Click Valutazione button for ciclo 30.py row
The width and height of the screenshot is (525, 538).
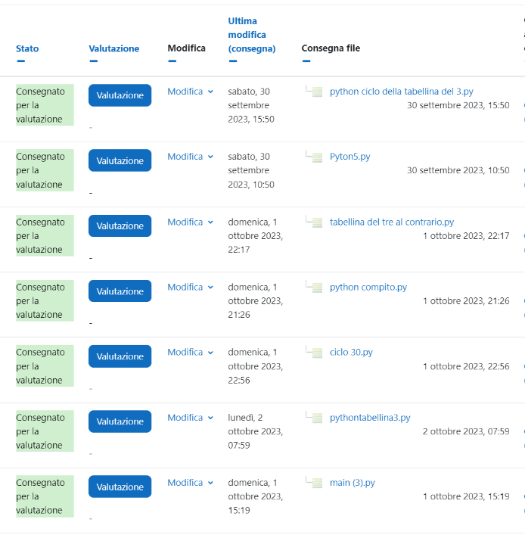pos(120,356)
